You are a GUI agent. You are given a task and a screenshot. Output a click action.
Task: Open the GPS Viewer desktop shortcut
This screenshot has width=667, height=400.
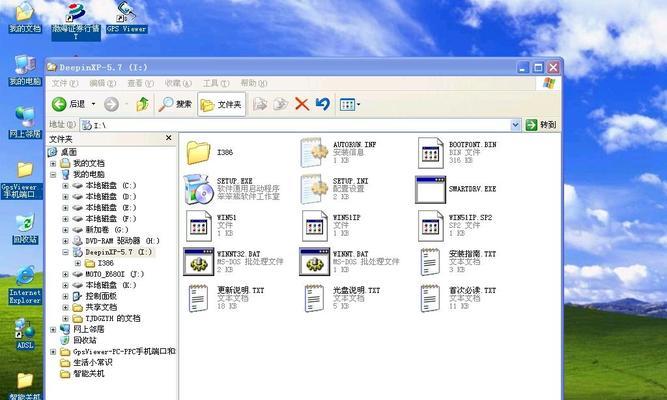pos(126,17)
